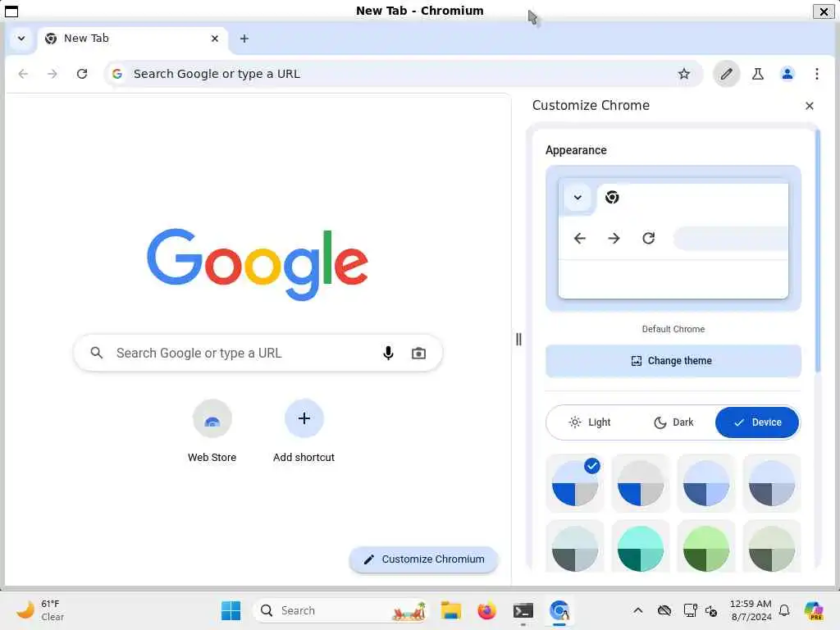Toggle the Customize Chrome pencil toolbar icon
This screenshot has height=630, width=840.
pyautogui.click(x=726, y=74)
